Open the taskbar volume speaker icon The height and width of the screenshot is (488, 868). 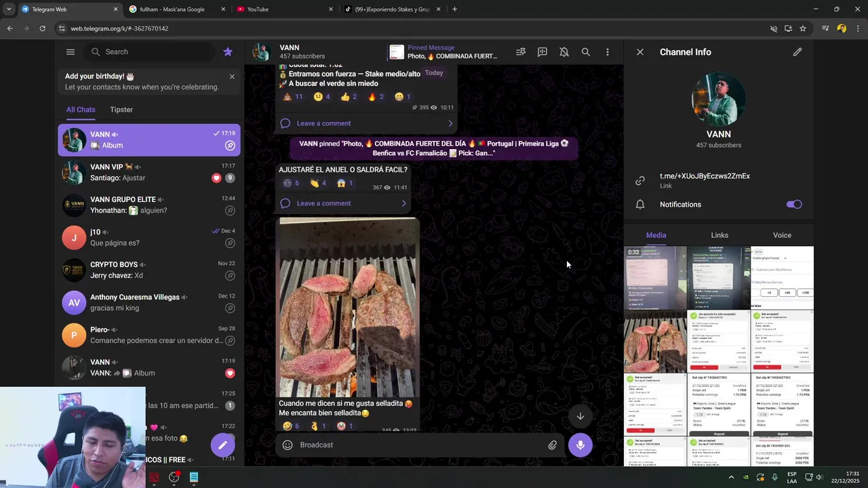[x=819, y=477]
